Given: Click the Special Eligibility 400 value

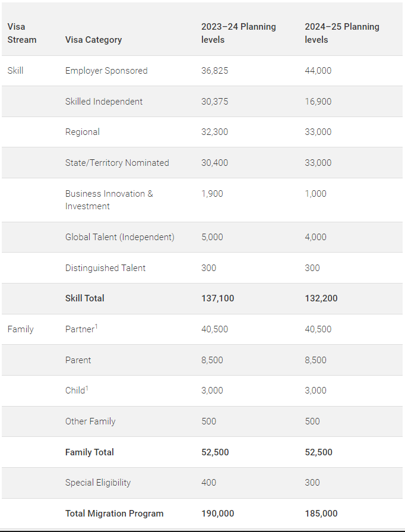Looking at the screenshot, I should pos(208,483).
